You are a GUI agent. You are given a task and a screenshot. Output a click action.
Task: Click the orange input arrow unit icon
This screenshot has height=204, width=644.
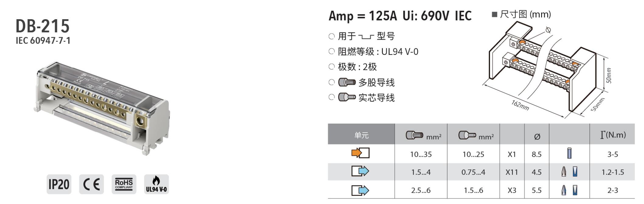361,153
